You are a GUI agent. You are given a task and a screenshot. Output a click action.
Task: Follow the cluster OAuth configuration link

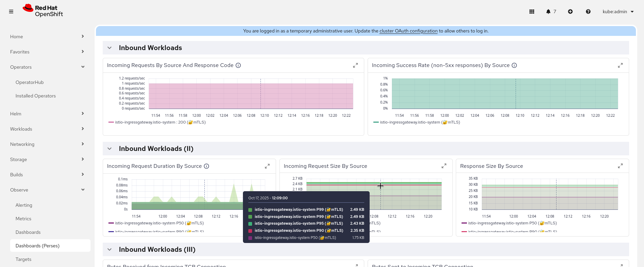(x=408, y=31)
